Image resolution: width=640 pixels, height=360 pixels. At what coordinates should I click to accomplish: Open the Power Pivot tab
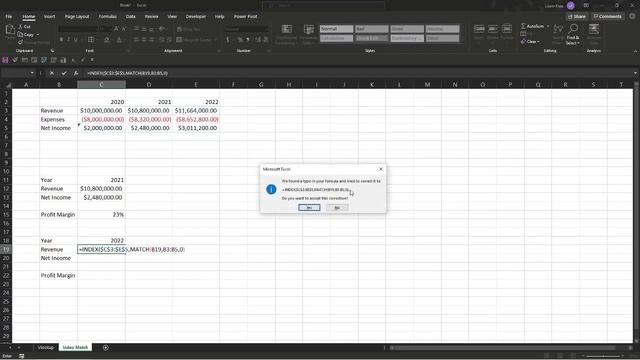245,16
